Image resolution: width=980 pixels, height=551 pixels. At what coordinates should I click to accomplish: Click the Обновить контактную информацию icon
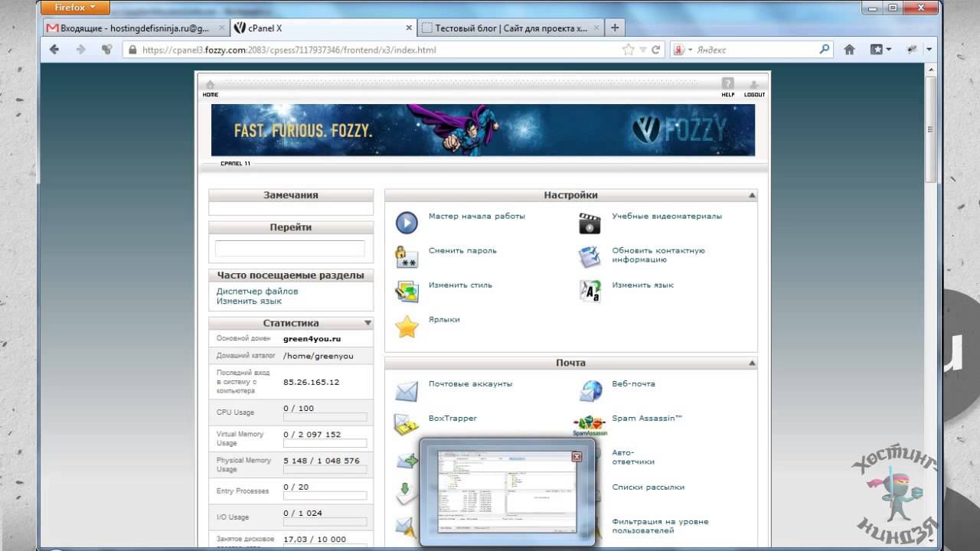pos(590,257)
